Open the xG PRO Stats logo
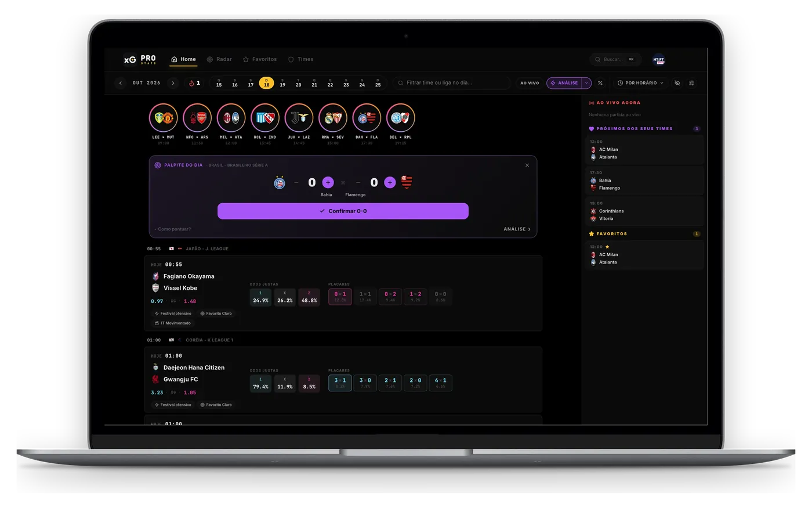This screenshot has height=508, width=812. (x=140, y=59)
